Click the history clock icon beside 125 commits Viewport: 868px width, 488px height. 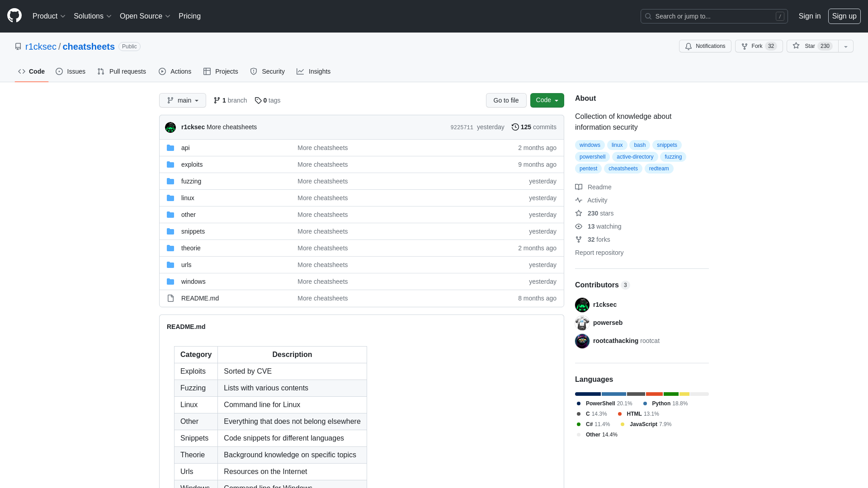tap(515, 127)
